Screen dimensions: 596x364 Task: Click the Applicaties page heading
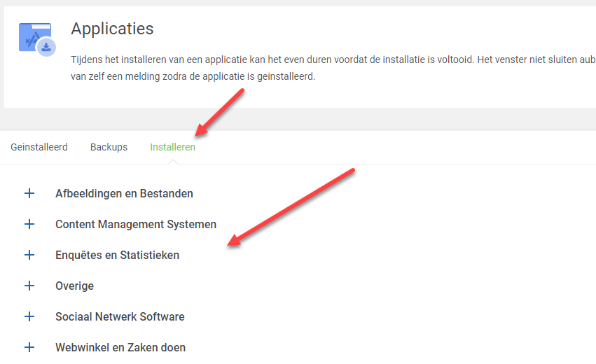[112, 29]
